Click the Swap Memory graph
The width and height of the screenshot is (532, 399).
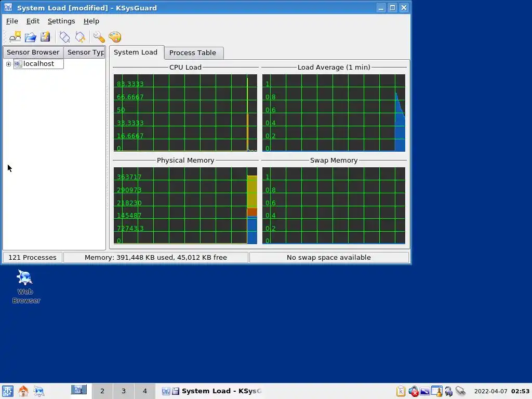tap(334, 206)
